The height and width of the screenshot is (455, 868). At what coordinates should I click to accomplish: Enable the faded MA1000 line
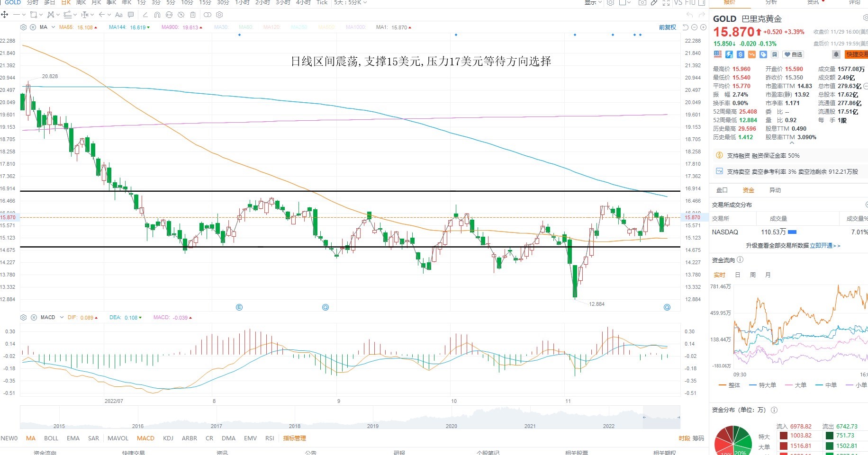356,27
